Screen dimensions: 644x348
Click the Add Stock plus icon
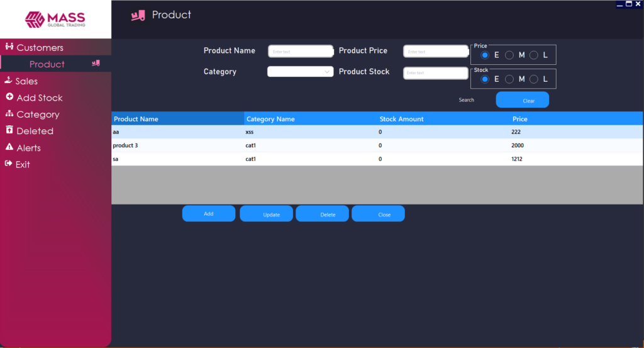tap(9, 96)
